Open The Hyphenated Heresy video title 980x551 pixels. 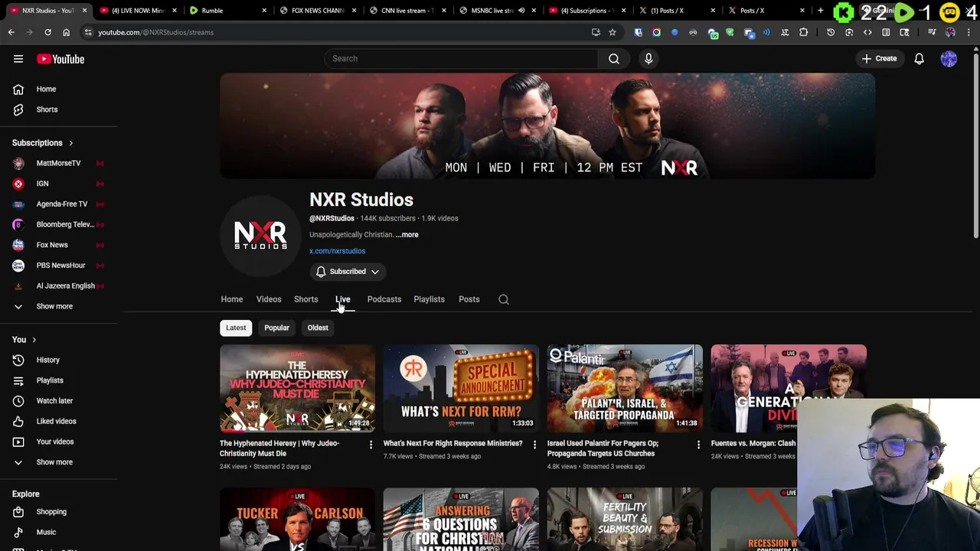tap(279, 448)
